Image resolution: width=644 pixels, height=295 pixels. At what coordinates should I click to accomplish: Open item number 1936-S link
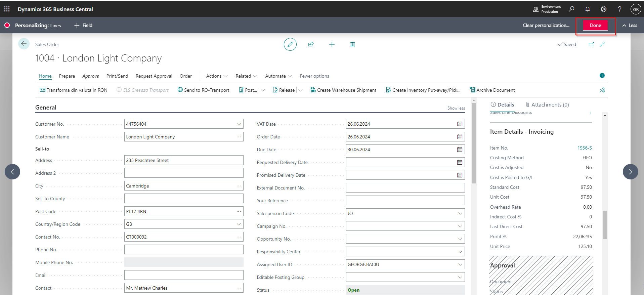click(x=585, y=148)
